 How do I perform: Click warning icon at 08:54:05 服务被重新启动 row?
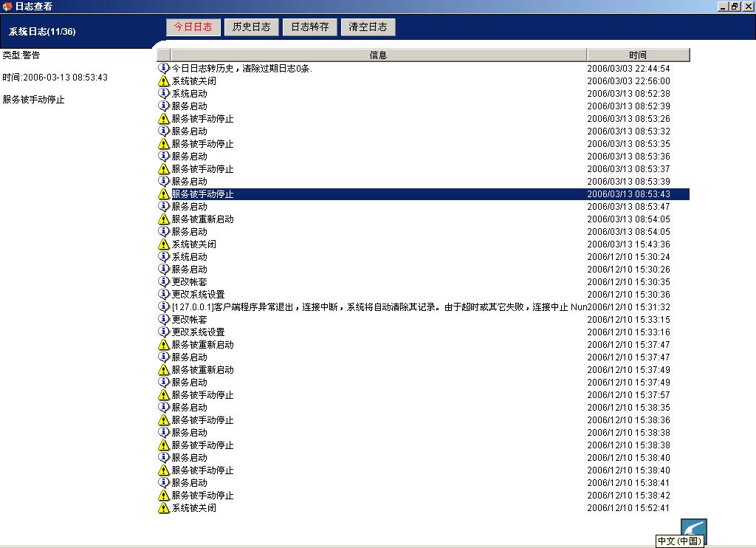click(x=164, y=219)
